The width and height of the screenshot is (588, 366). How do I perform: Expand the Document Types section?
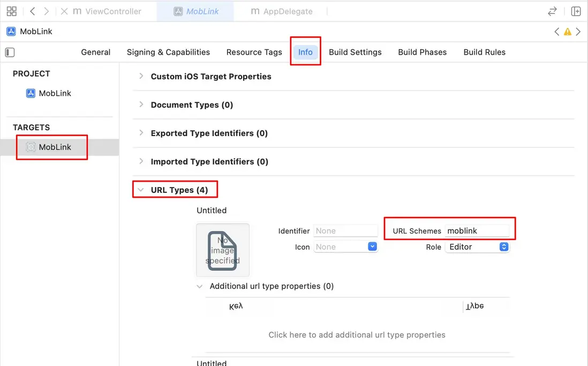141,104
